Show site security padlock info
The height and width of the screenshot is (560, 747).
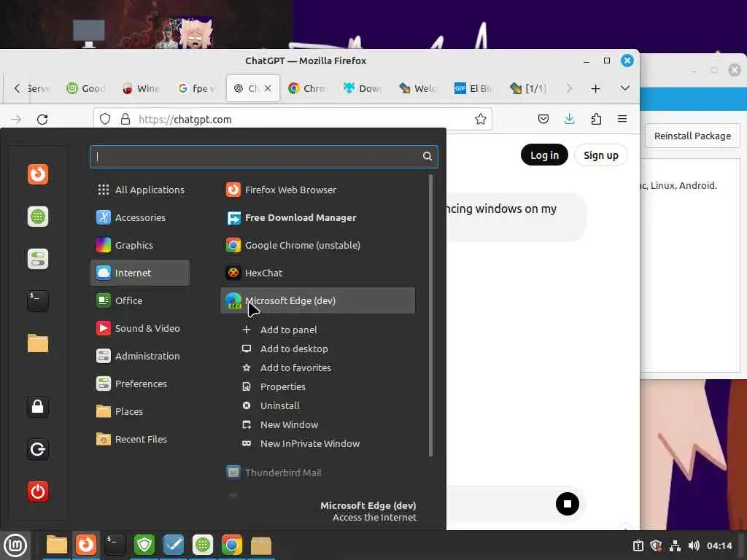[125, 119]
